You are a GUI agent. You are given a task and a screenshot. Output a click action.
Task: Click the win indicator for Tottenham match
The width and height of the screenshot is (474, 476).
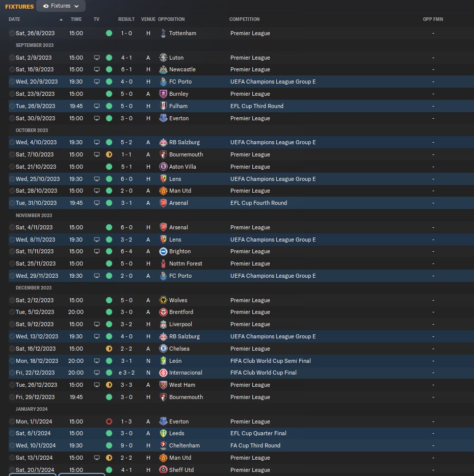[x=109, y=33]
